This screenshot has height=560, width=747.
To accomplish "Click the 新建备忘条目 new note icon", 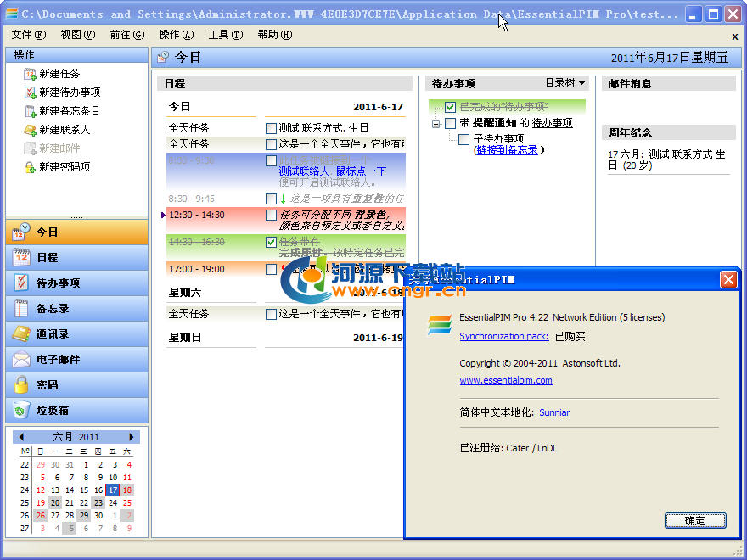I will point(30,111).
